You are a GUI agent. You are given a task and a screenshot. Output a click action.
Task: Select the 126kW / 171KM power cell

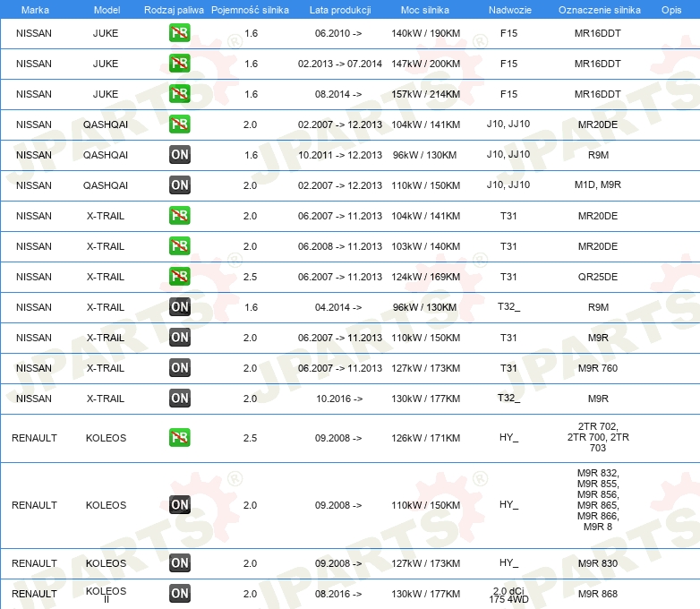(425, 438)
